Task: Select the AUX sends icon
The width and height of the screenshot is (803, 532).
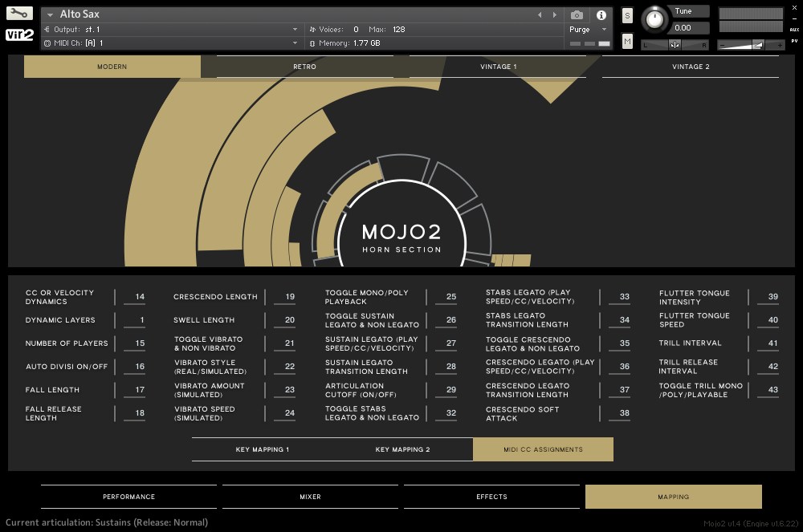Action: (794, 30)
